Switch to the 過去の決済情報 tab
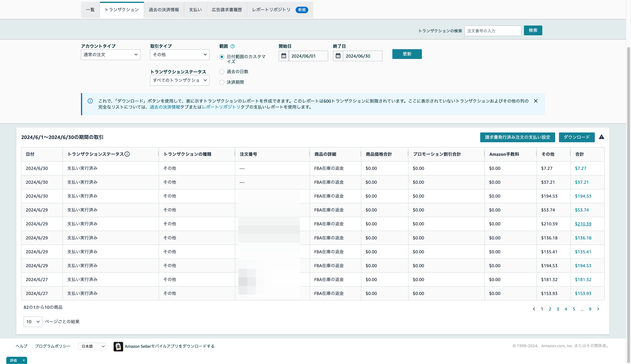This screenshot has height=364, width=631. tap(164, 10)
